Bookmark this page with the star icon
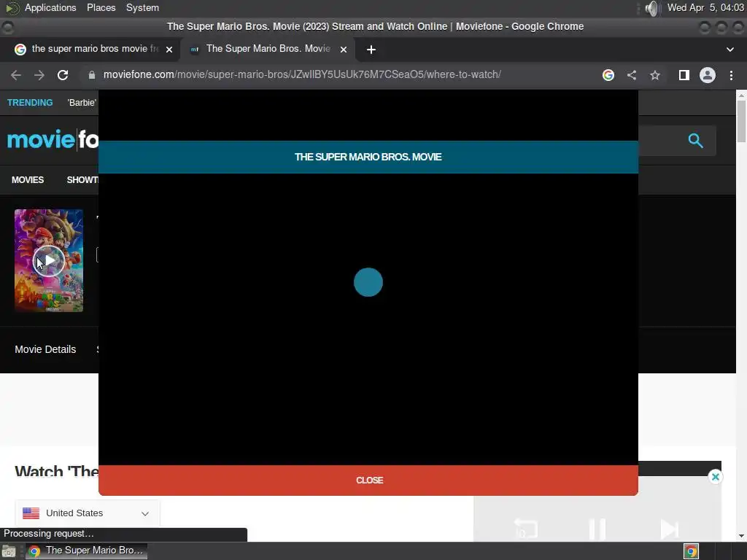The width and height of the screenshot is (747, 560). [x=655, y=75]
